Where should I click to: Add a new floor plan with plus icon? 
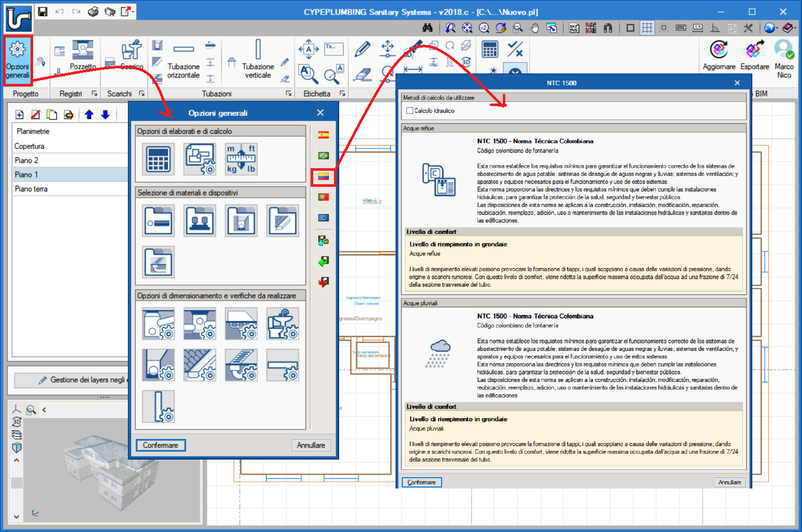pyautogui.click(x=20, y=115)
